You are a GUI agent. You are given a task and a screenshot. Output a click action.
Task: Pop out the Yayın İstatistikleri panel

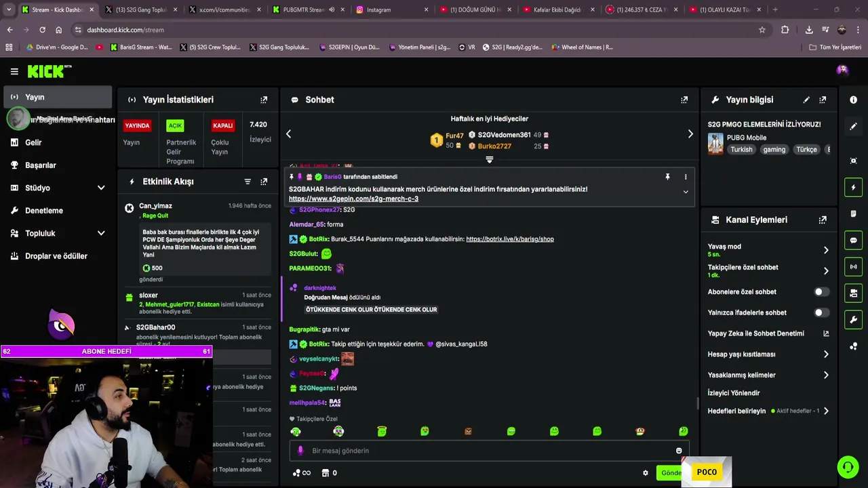264,100
